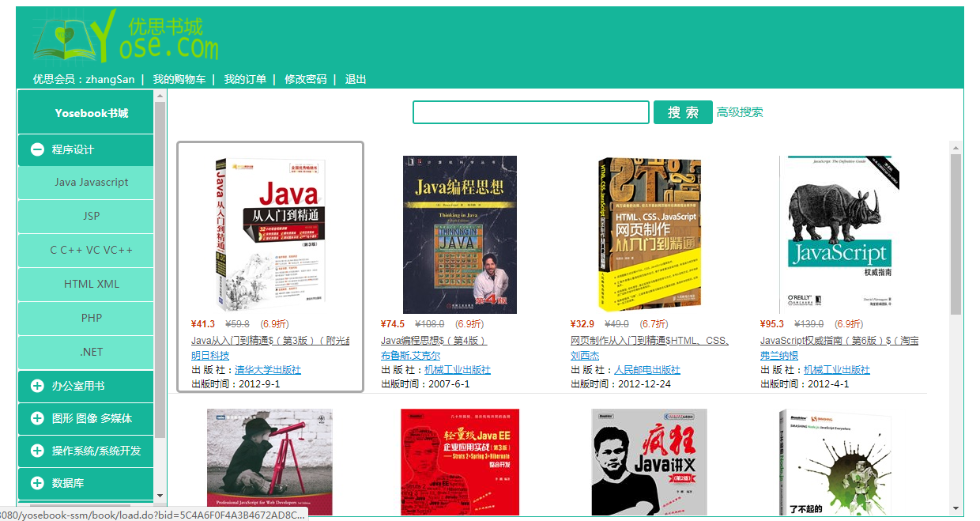
Task: Open Java从入门到精通 book cover
Action: point(269,235)
